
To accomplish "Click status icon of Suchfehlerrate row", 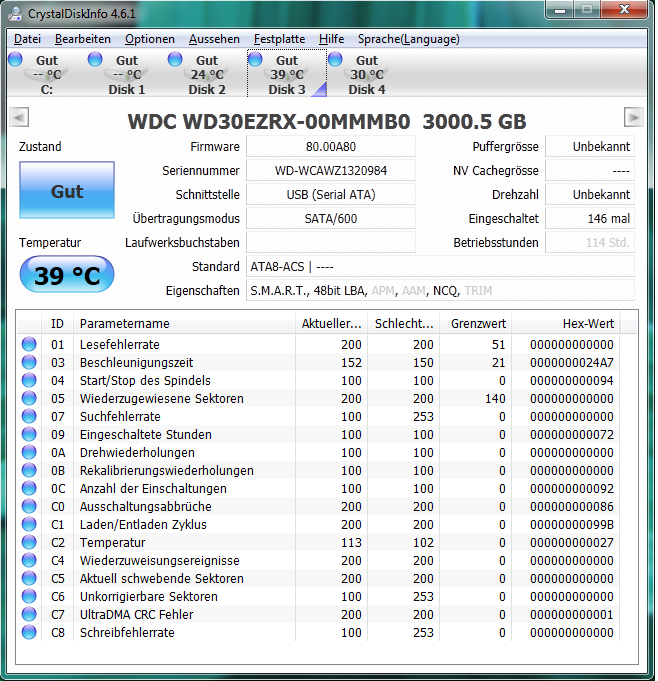I will (x=29, y=416).
